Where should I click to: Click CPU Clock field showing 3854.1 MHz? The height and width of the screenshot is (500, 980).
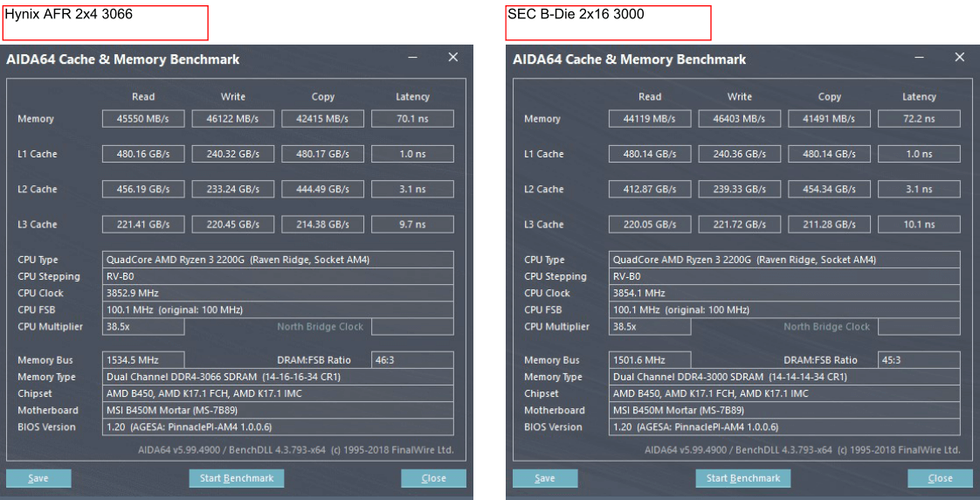(785, 293)
